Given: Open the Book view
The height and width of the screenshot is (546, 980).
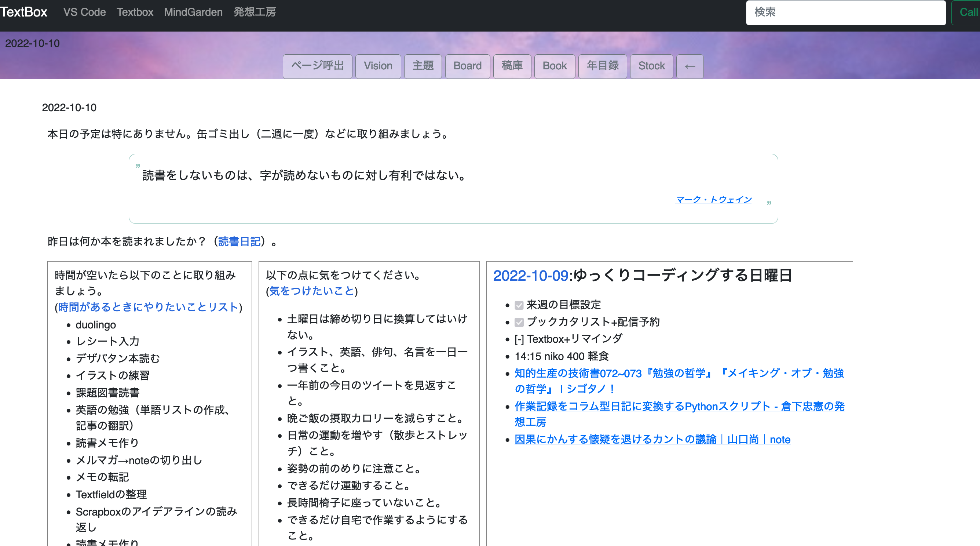Looking at the screenshot, I should point(555,66).
